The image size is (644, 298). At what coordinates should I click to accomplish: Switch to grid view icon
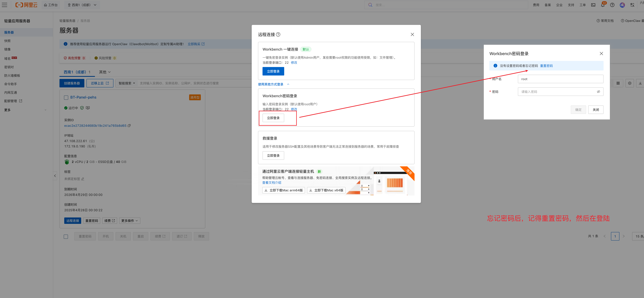point(618,83)
